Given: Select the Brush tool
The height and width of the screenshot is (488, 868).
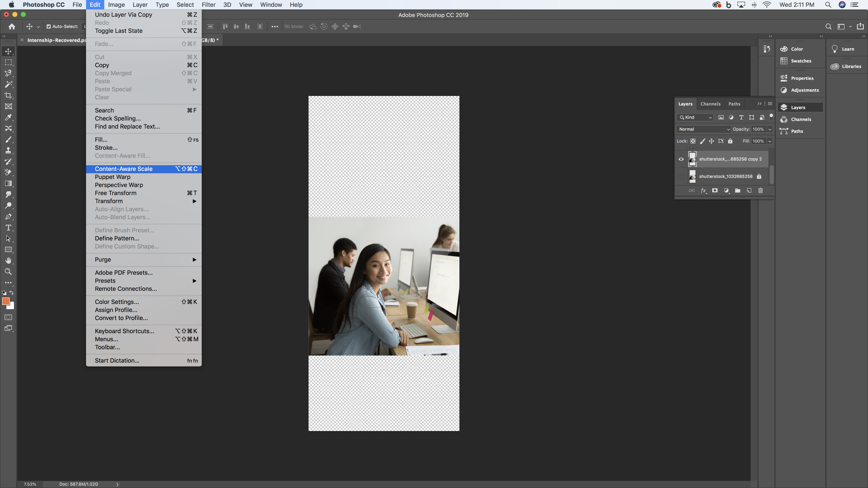Looking at the screenshot, I should 8,139.
